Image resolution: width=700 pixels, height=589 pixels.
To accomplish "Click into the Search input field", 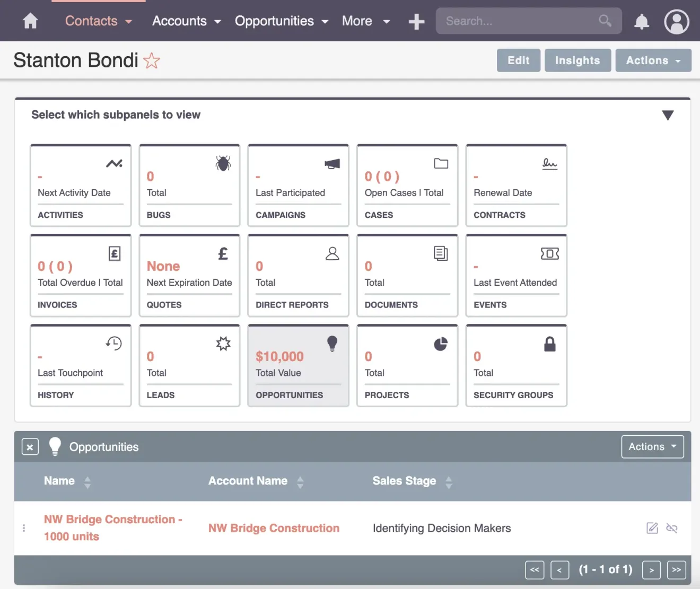I will click(x=520, y=21).
